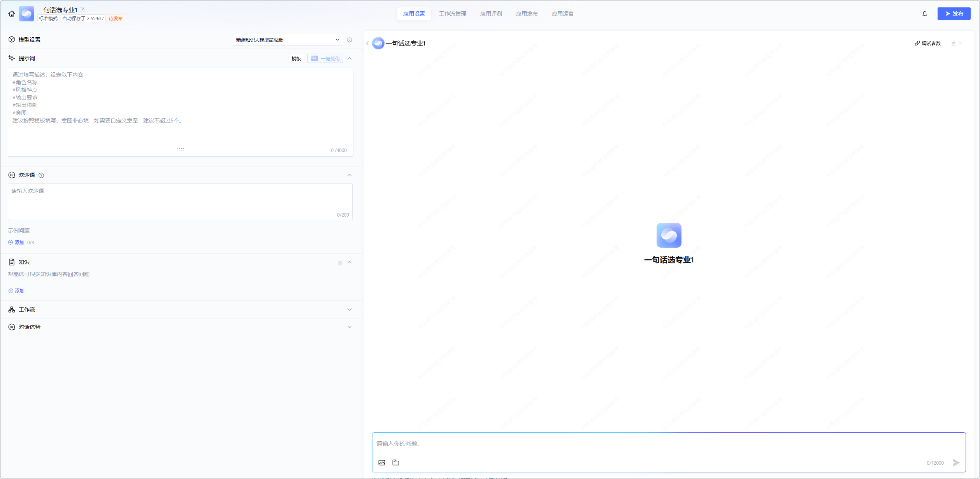
Task: Click the edit app name pencil icon
Action: pos(82,10)
